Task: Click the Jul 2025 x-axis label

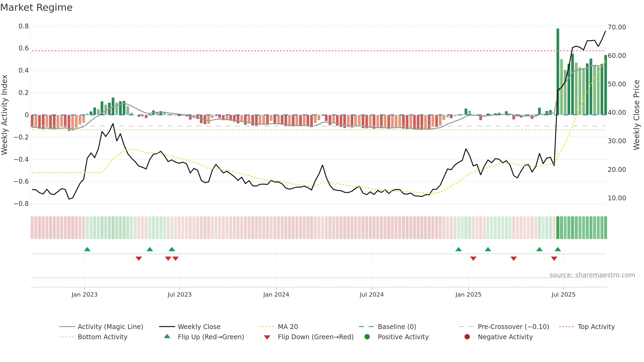Action: pos(563,294)
